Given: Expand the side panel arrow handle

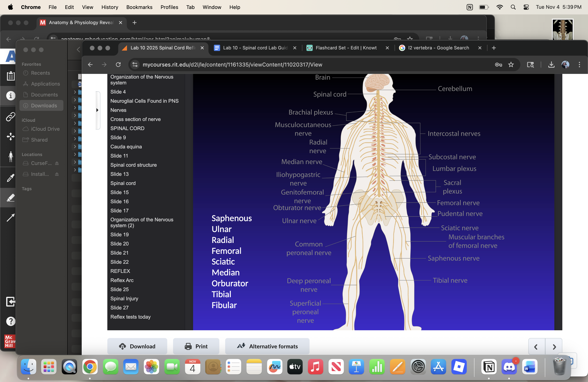Looking at the screenshot, I should (97, 110).
